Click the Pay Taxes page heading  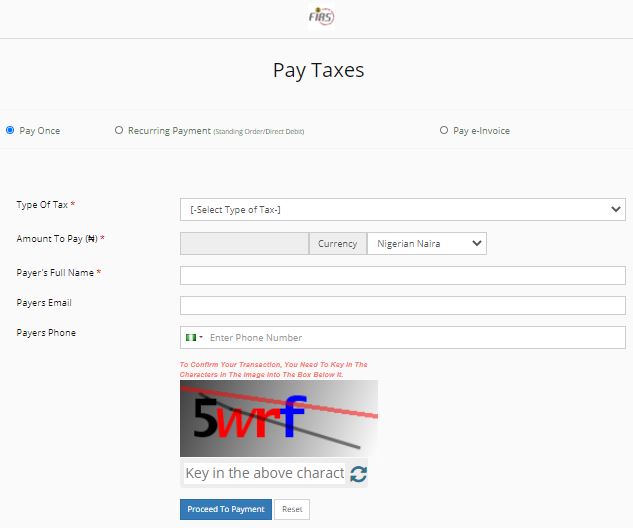(x=318, y=70)
